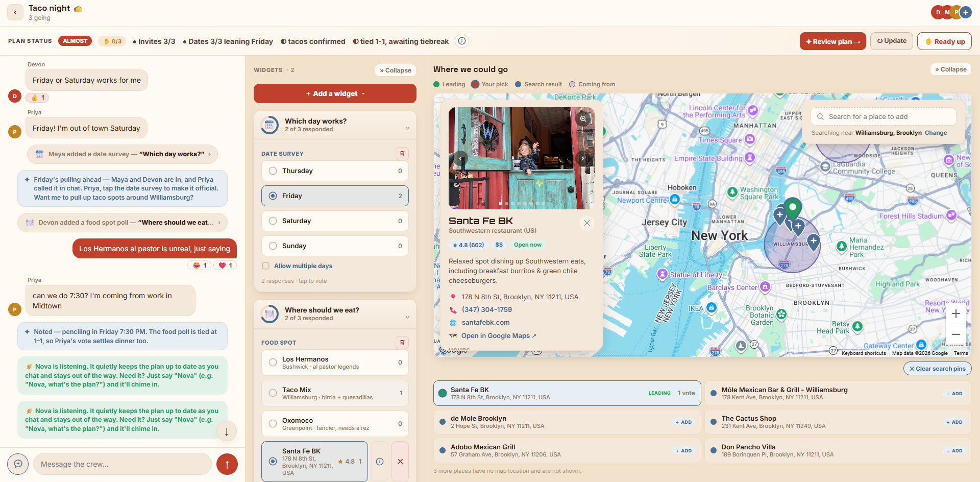Zoom in on the map
This screenshot has width=980, height=482.
956,314
